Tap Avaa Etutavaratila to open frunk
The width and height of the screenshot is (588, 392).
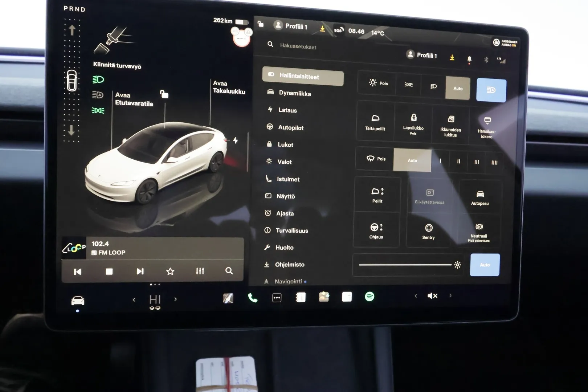[134, 99]
